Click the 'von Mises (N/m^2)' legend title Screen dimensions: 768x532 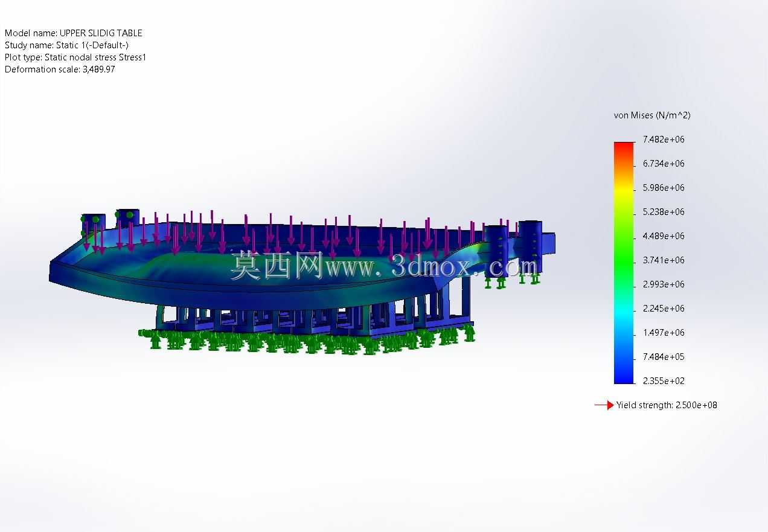(x=652, y=115)
